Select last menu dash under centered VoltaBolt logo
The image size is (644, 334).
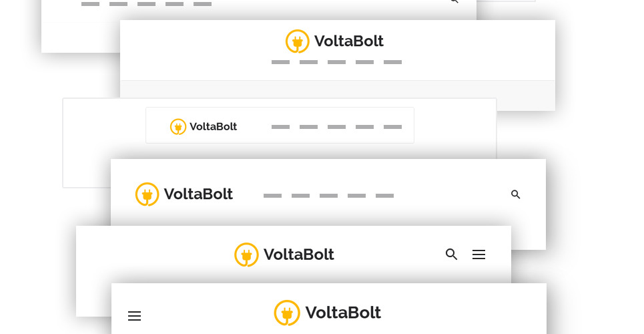392,62
